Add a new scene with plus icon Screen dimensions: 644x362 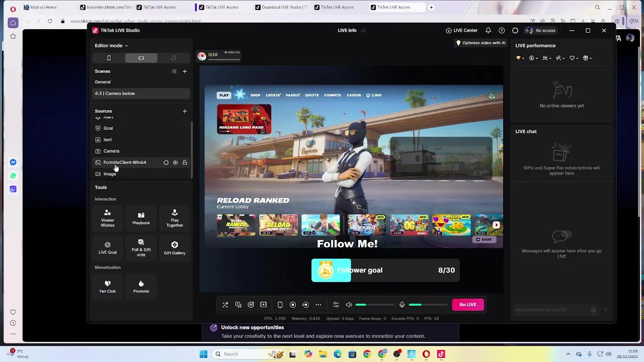click(185, 71)
